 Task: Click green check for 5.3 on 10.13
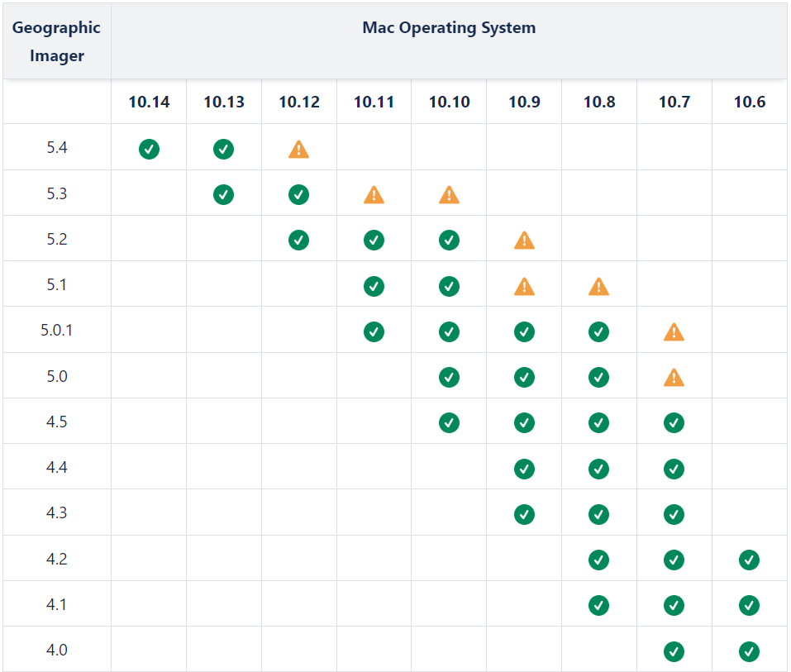(x=224, y=194)
